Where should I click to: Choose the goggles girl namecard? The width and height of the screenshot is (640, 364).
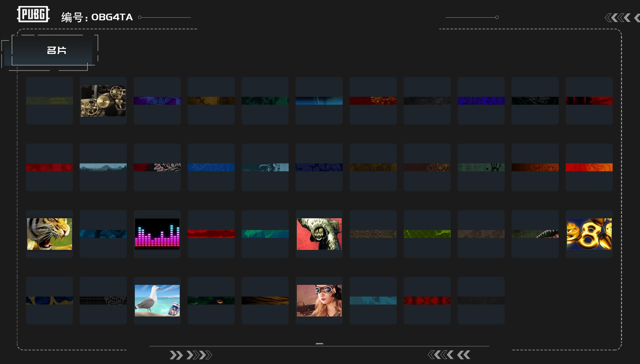tap(319, 300)
